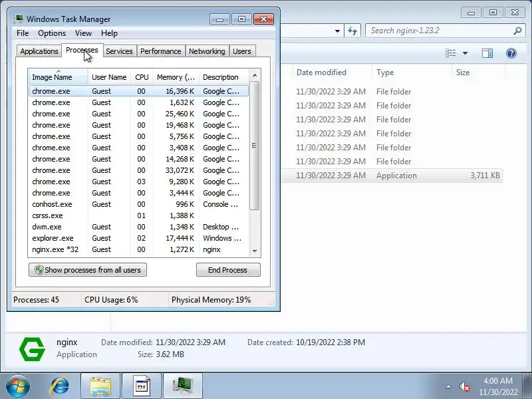
Task: Click the muted volume tray icon
Action: tap(464, 386)
